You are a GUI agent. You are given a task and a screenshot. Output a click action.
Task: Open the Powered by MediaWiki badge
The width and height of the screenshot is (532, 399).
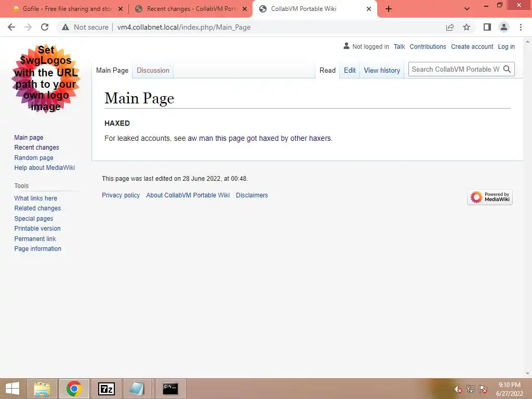point(490,197)
